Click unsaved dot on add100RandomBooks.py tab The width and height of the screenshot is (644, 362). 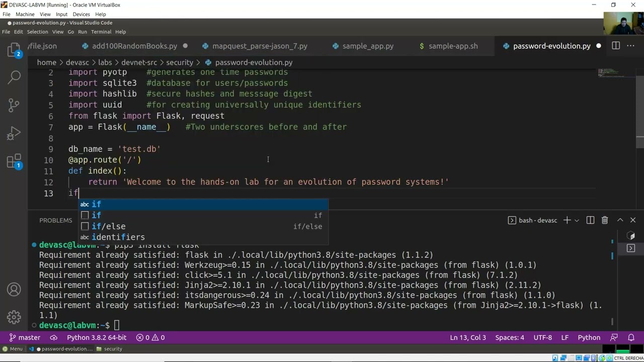tap(185, 46)
